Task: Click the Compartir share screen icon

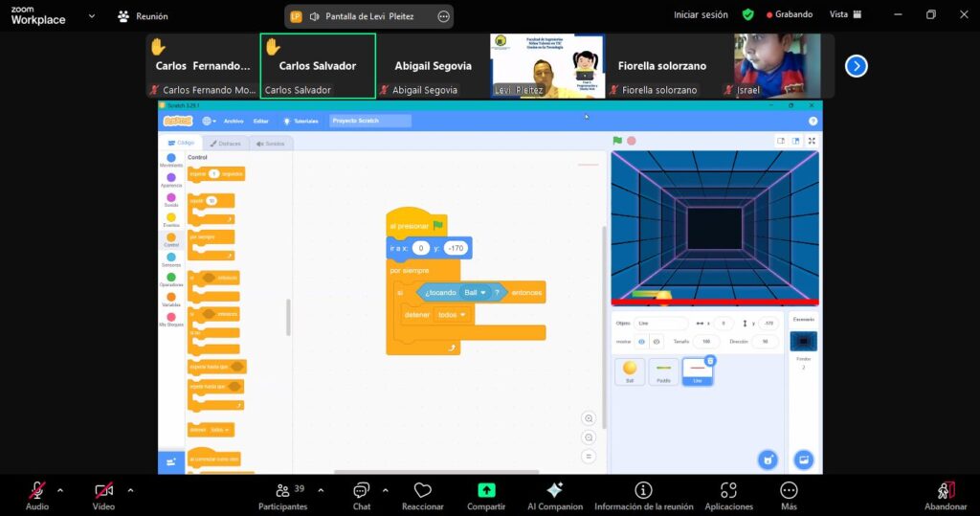Action: pyautogui.click(x=485, y=490)
